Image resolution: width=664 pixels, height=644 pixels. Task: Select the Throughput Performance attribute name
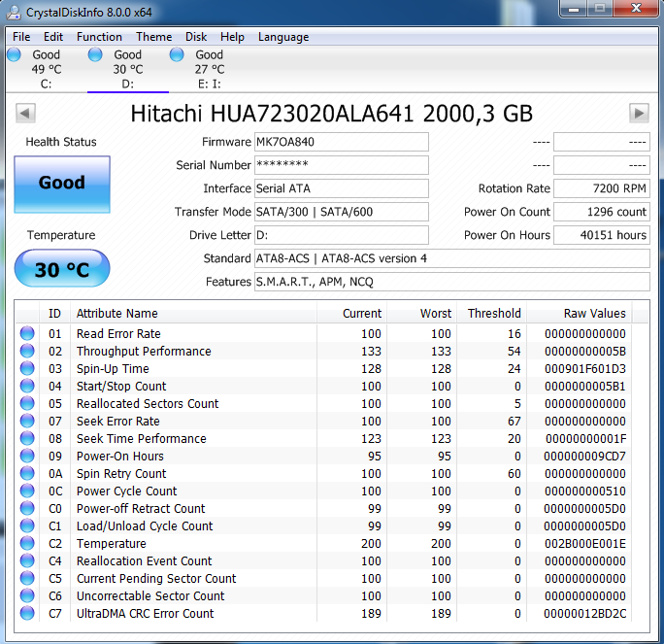(x=144, y=352)
